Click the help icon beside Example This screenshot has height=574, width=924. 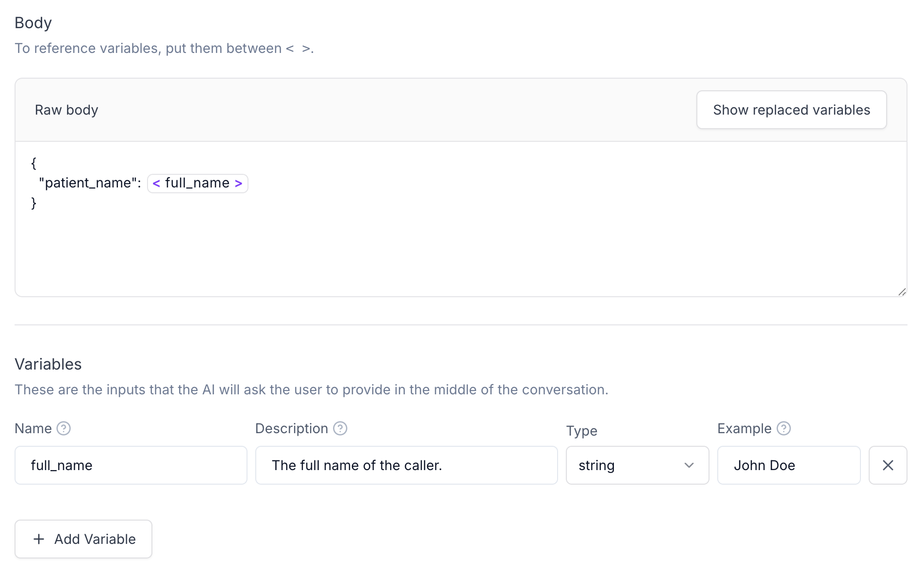783,428
